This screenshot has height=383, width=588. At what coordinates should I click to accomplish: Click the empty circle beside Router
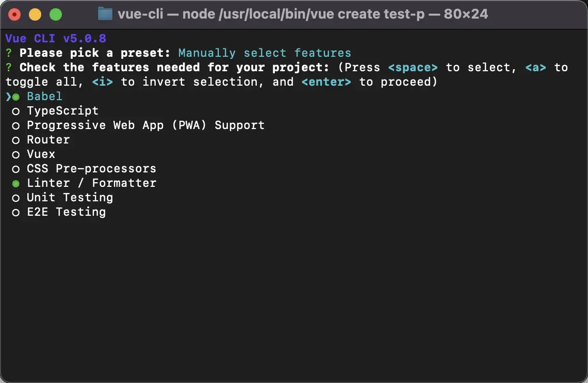[x=16, y=140]
